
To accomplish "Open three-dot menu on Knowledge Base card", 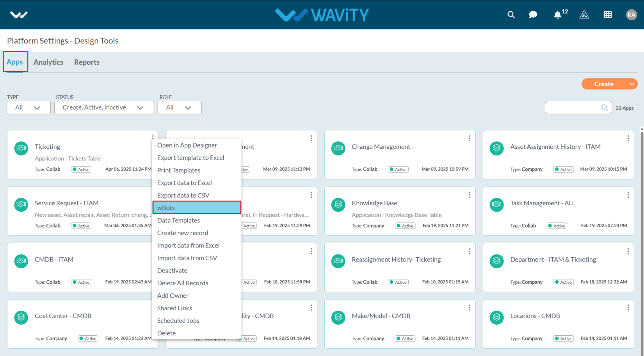I will pyautogui.click(x=470, y=195).
